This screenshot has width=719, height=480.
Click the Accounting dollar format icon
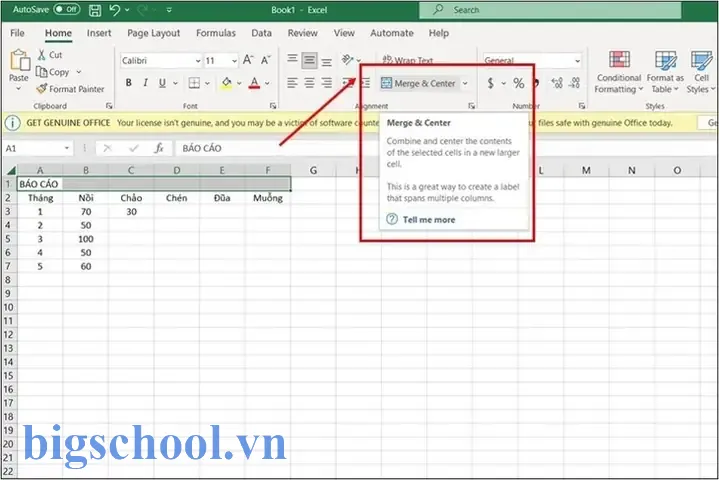(x=491, y=83)
